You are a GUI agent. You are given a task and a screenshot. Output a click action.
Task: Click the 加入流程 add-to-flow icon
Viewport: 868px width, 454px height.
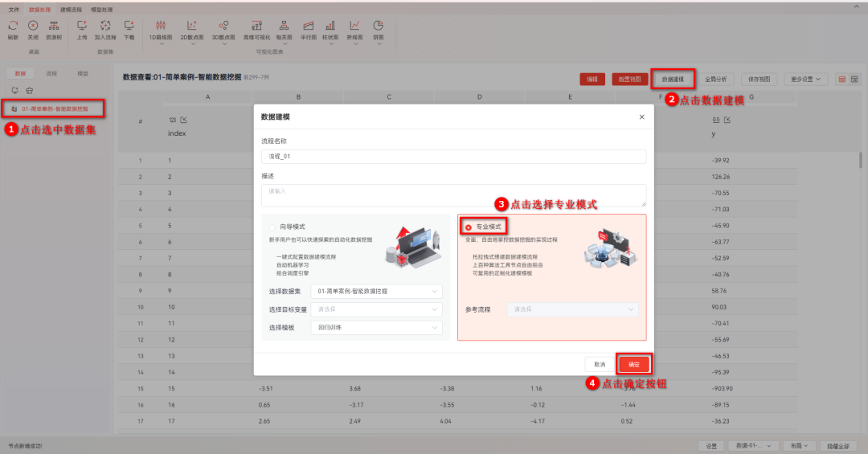pyautogui.click(x=105, y=26)
